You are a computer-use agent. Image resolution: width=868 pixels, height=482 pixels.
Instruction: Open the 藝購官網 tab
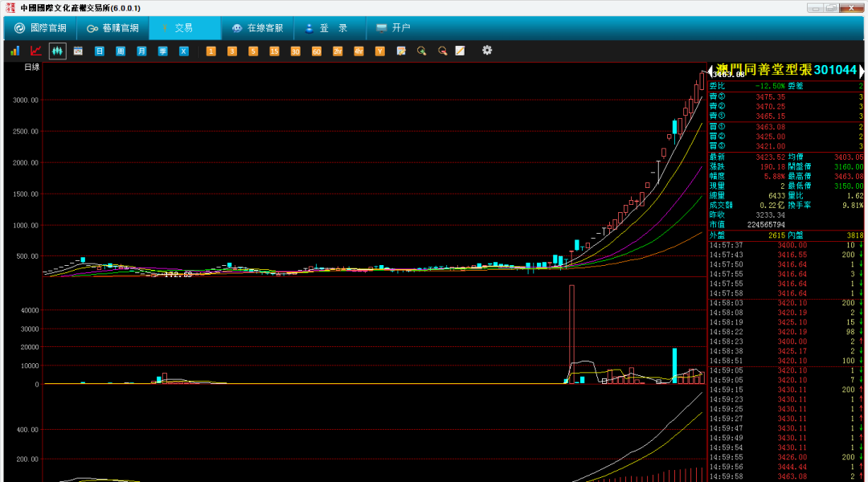point(113,27)
